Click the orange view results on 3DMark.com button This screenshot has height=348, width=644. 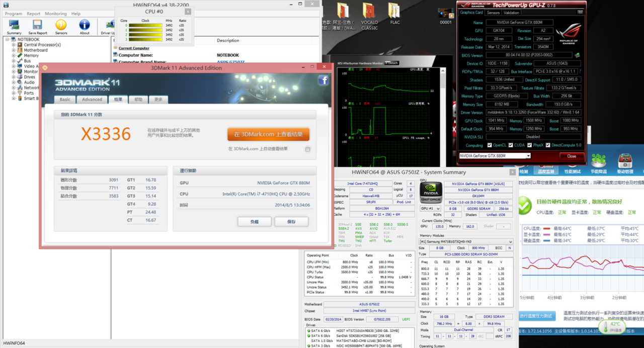point(268,134)
